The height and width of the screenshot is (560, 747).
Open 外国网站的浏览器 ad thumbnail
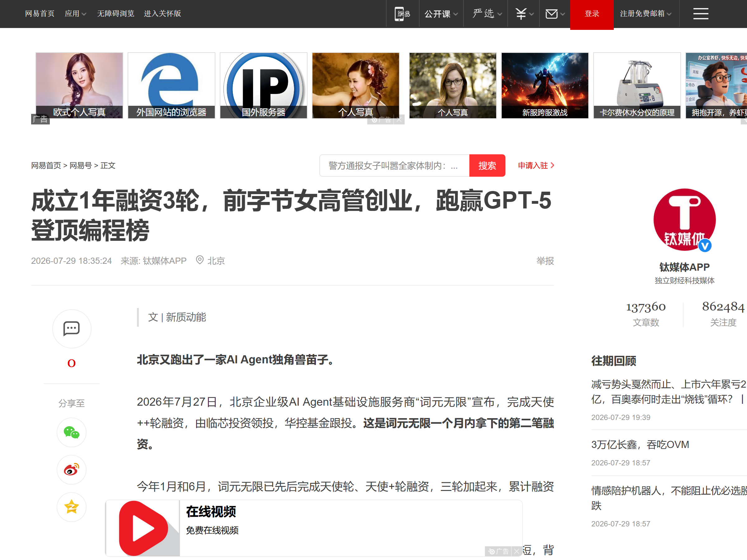[171, 86]
